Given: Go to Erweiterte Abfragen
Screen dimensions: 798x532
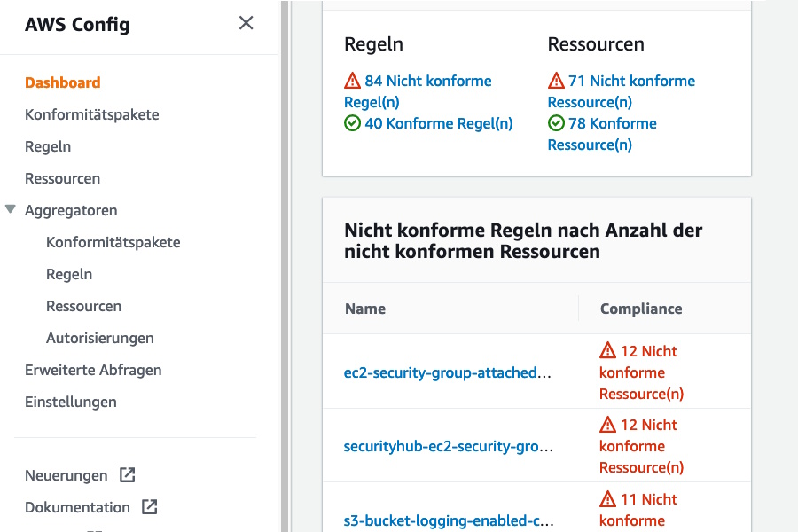Looking at the screenshot, I should [x=93, y=370].
